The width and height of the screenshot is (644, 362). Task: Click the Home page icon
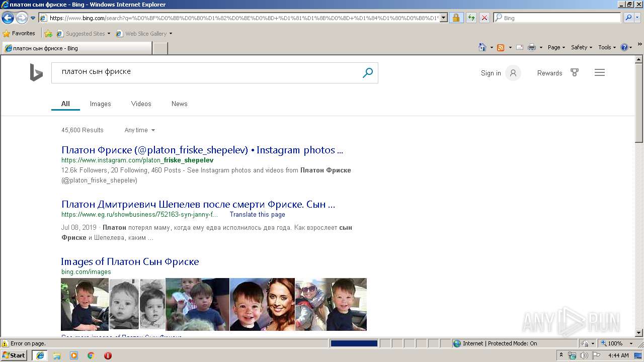482,47
